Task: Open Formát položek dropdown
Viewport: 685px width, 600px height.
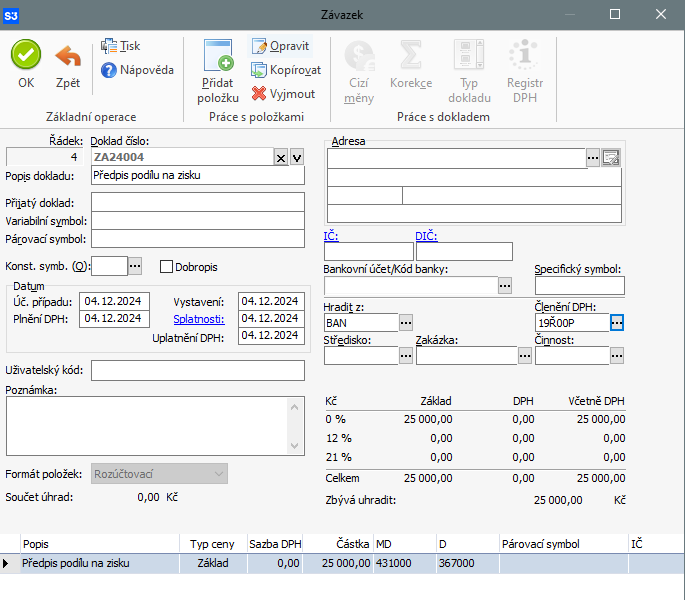Action: point(159,474)
